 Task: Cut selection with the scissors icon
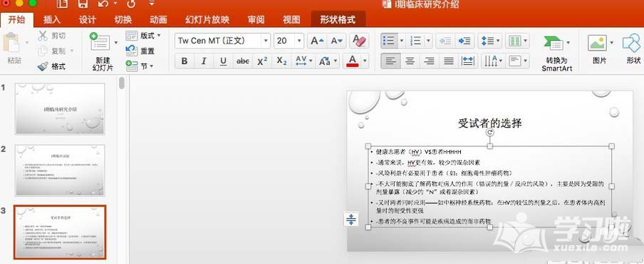coord(43,36)
